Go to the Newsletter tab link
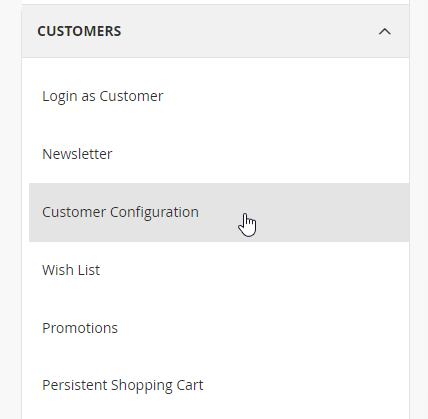428x419 pixels. click(x=77, y=154)
